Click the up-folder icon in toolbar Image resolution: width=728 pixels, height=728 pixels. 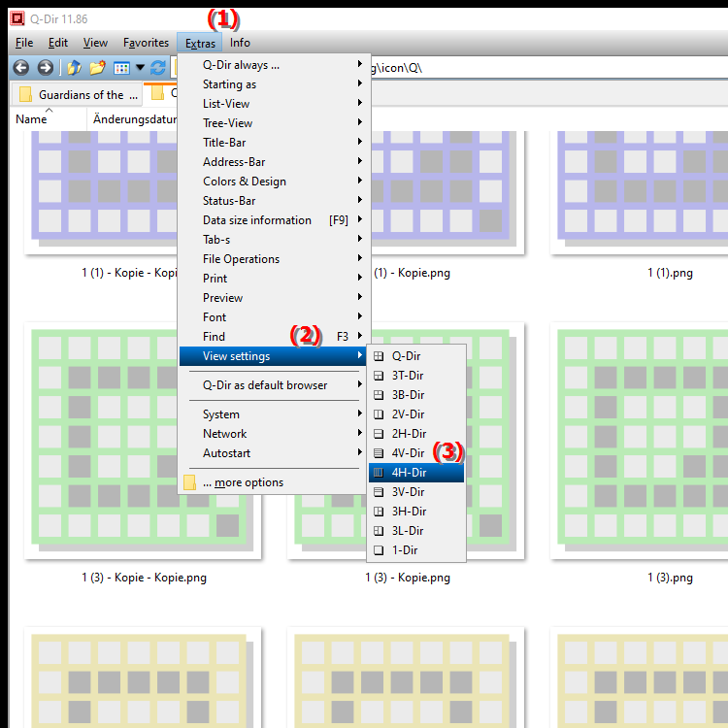point(74,68)
